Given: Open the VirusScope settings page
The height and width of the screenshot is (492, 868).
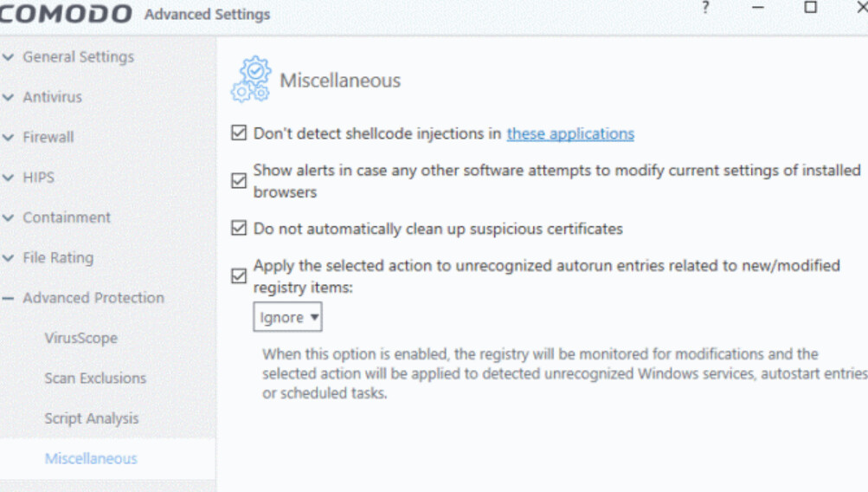Looking at the screenshot, I should pos(80,338).
